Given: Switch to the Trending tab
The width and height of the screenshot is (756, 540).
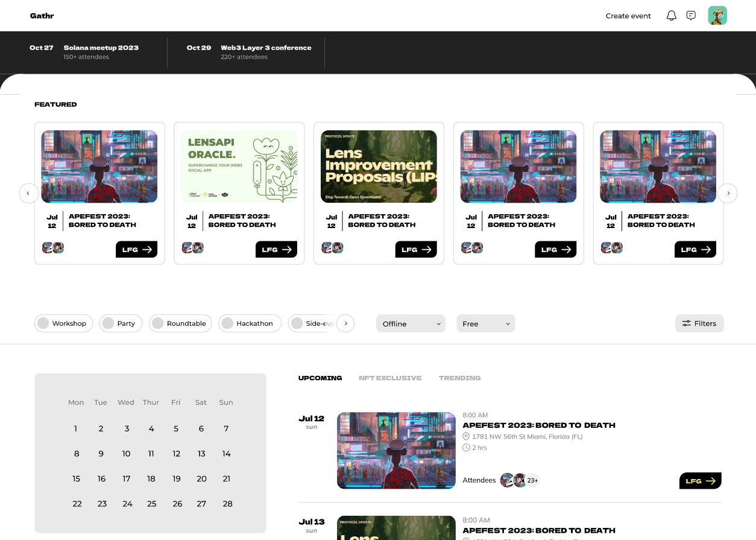Looking at the screenshot, I should 459,378.
